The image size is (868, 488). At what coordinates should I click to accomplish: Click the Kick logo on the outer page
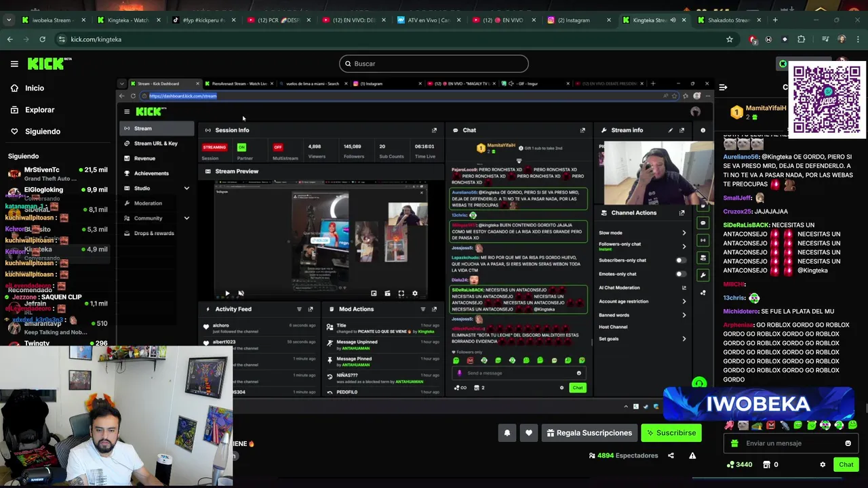pyautogui.click(x=50, y=64)
